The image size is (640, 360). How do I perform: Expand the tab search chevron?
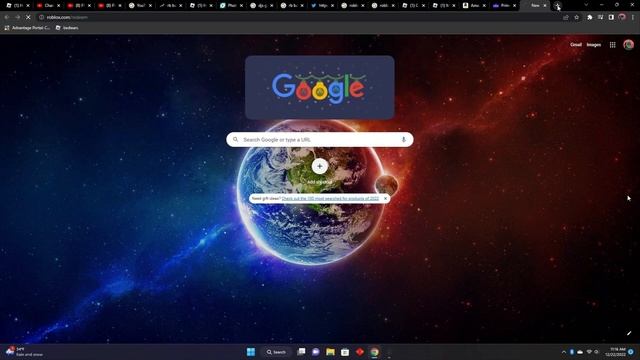[x=586, y=5]
